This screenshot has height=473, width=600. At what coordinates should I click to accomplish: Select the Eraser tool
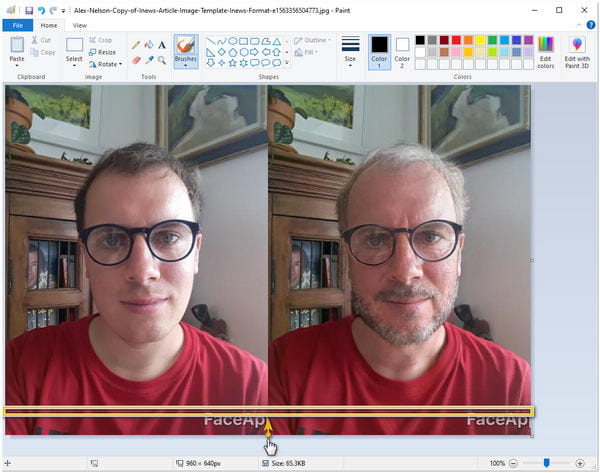[x=136, y=60]
